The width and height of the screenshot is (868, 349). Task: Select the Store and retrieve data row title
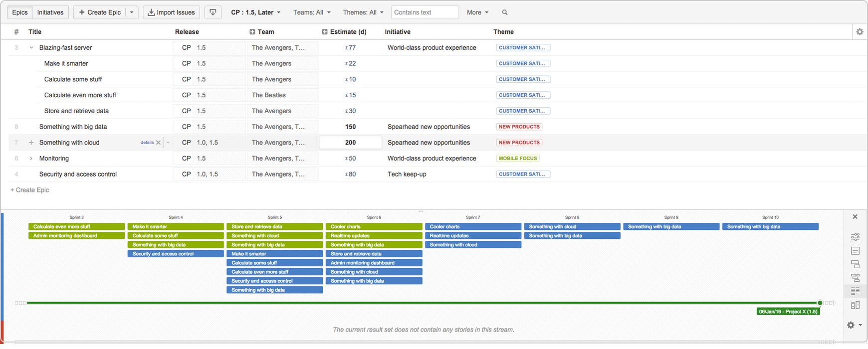[x=76, y=111]
